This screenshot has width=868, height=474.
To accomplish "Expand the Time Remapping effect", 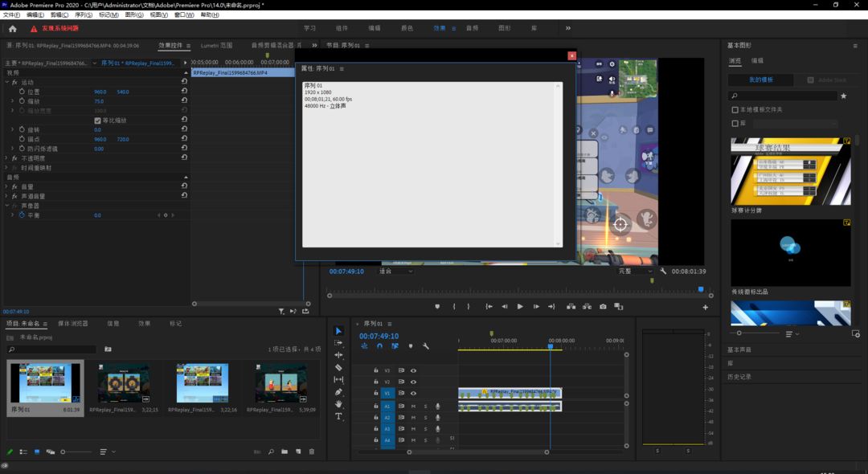I will [7, 168].
